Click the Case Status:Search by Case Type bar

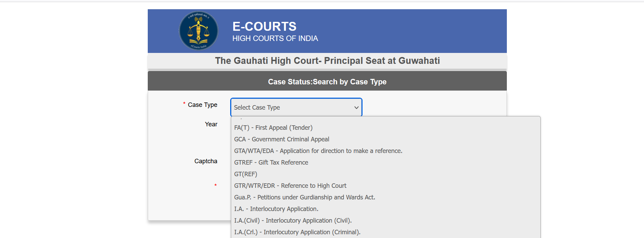click(327, 82)
